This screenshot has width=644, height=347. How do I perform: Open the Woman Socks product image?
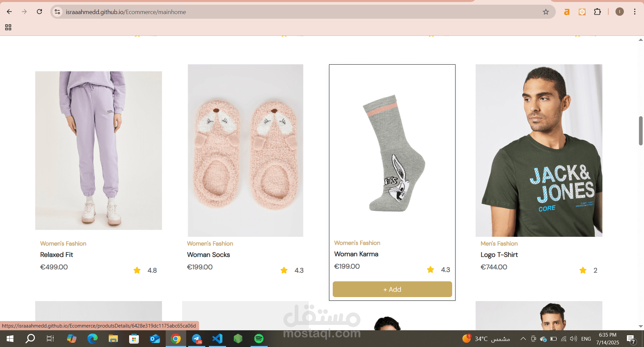(246, 150)
